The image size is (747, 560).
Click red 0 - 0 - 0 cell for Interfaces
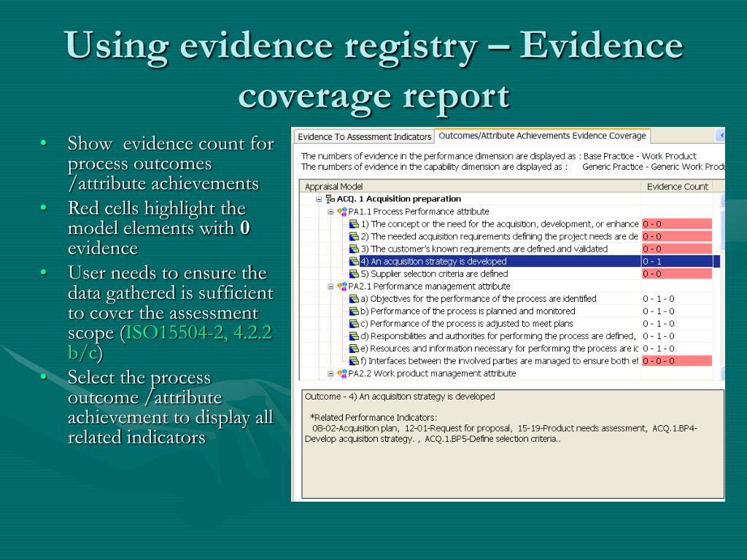tap(677, 361)
